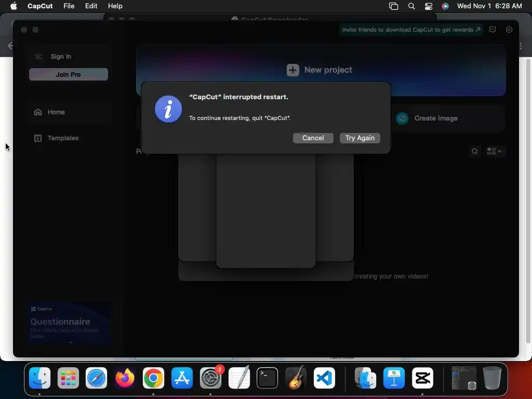This screenshot has height=399, width=532.
Task: Open Firefox from the Dock
Action: pos(125,378)
